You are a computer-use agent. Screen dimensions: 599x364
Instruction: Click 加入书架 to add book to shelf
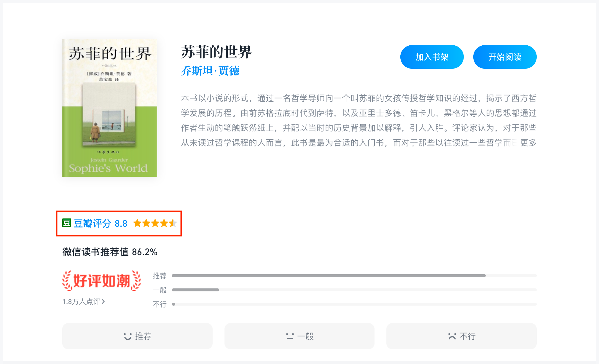(432, 57)
